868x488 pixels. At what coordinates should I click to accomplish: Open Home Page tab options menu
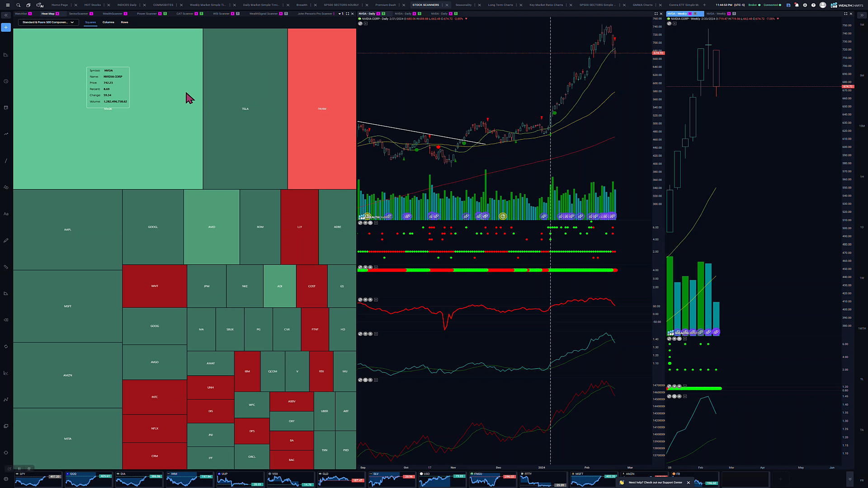pyautogui.click(x=71, y=5)
